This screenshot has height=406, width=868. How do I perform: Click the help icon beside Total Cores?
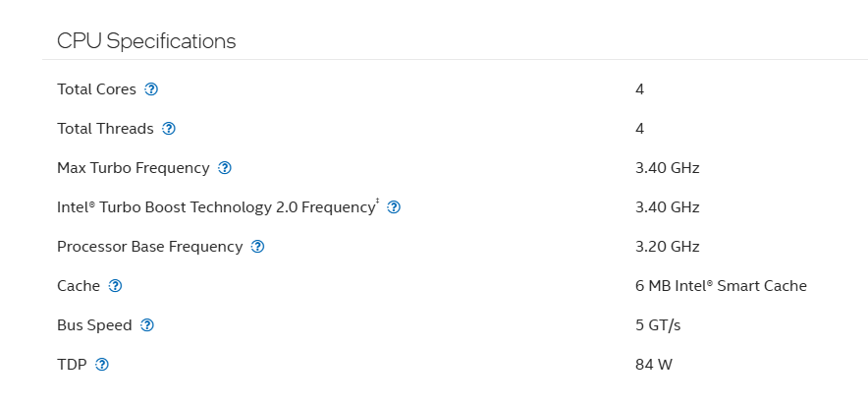(x=151, y=89)
